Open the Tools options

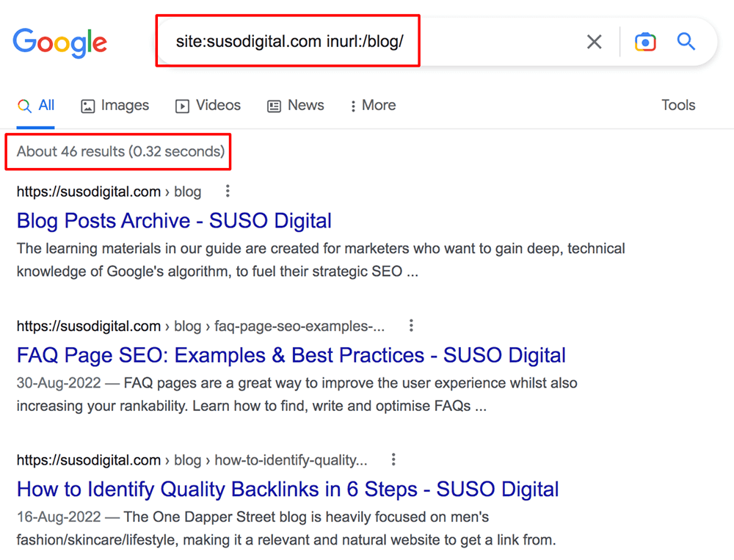(x=677, y=105)
